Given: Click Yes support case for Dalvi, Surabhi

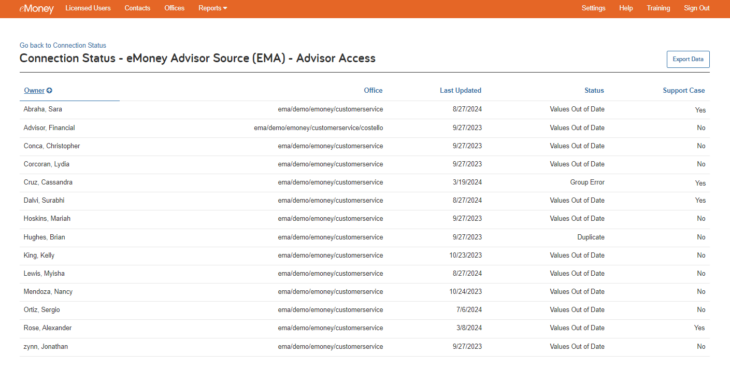Looking at the screenshot, I should tap(701, 200).
